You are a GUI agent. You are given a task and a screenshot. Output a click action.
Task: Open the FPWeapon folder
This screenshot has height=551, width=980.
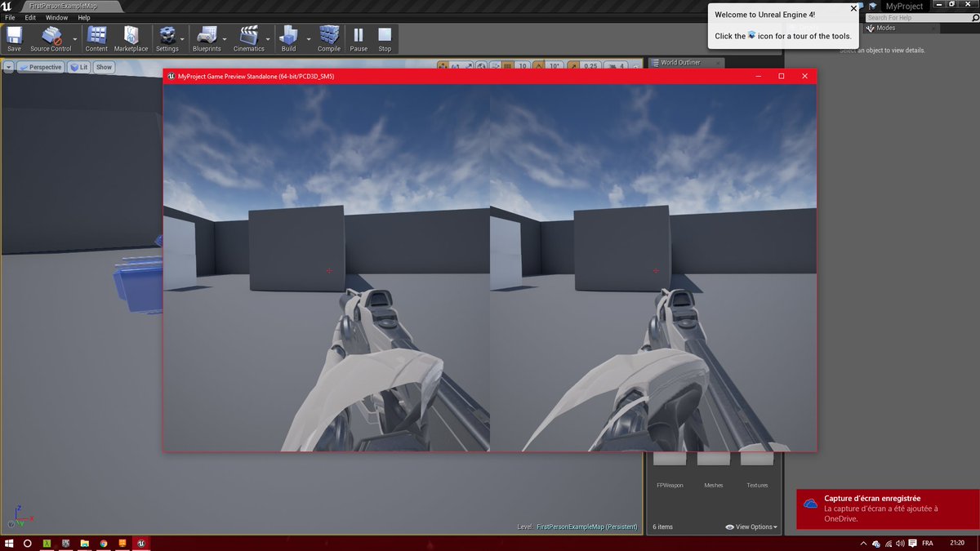click(670, 469)
